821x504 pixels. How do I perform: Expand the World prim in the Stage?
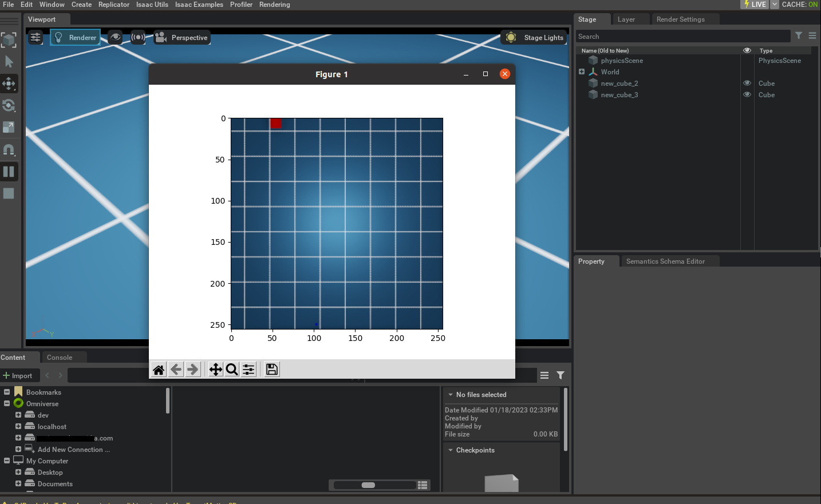point(582,72)
